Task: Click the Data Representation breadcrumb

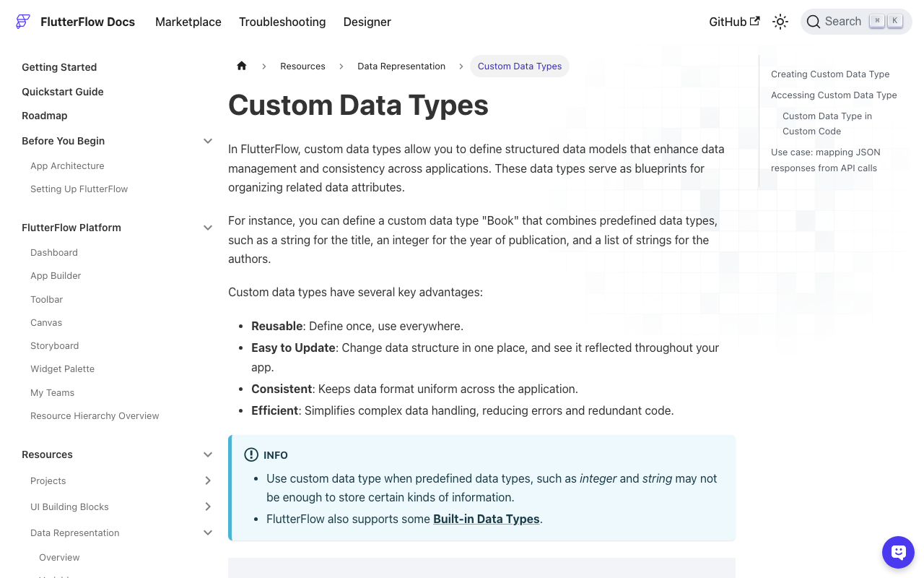Action: click(x=401, y=66)
